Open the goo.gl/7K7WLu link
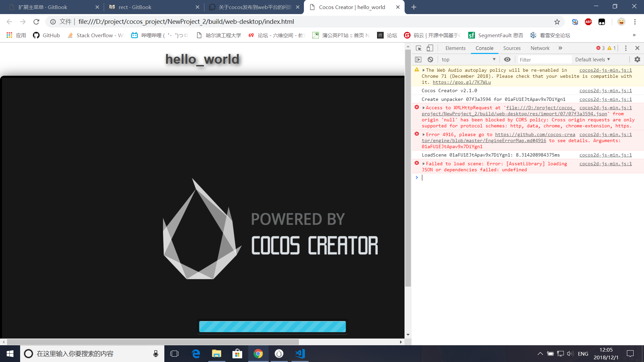The height and width of the screenshot is (362, 644). 462,82
